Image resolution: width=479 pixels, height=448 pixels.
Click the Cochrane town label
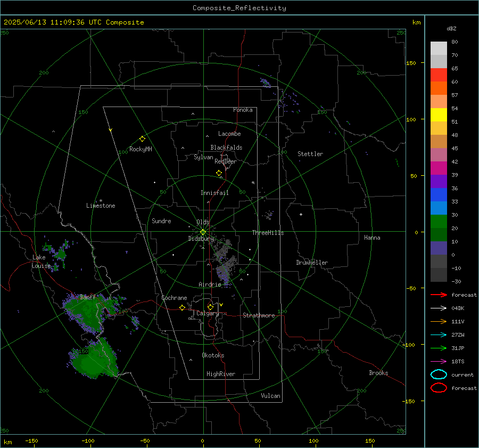(x=174, y=298)
